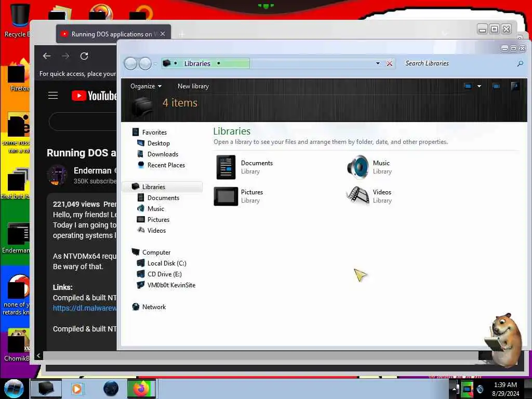Select Videos under Libraries tree

[x=151, y=230]
